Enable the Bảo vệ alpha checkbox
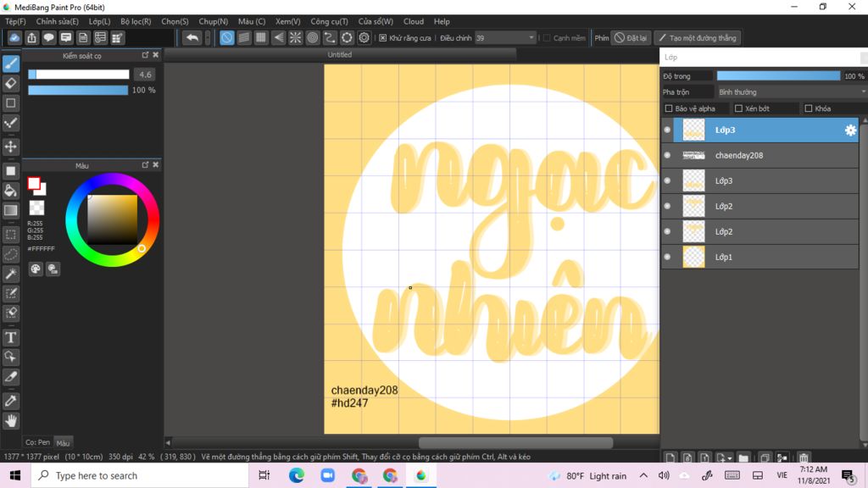 click(x=670, y=108)
